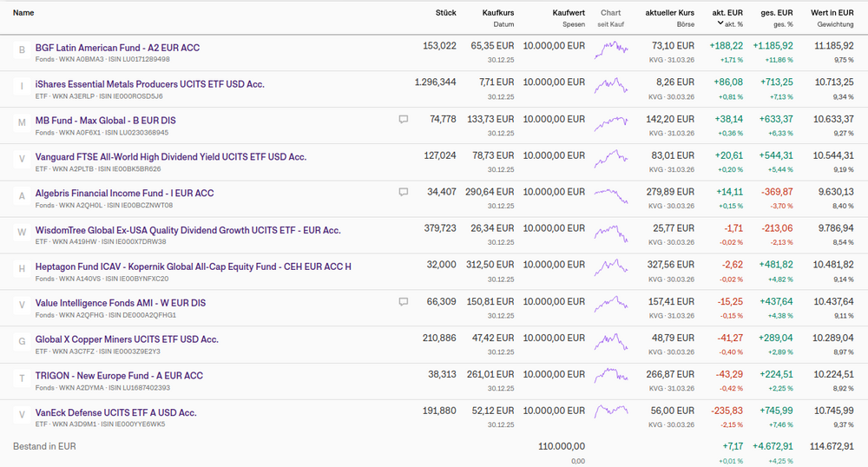Sort by Kaufkurs column header

click(x=498, y=13)
